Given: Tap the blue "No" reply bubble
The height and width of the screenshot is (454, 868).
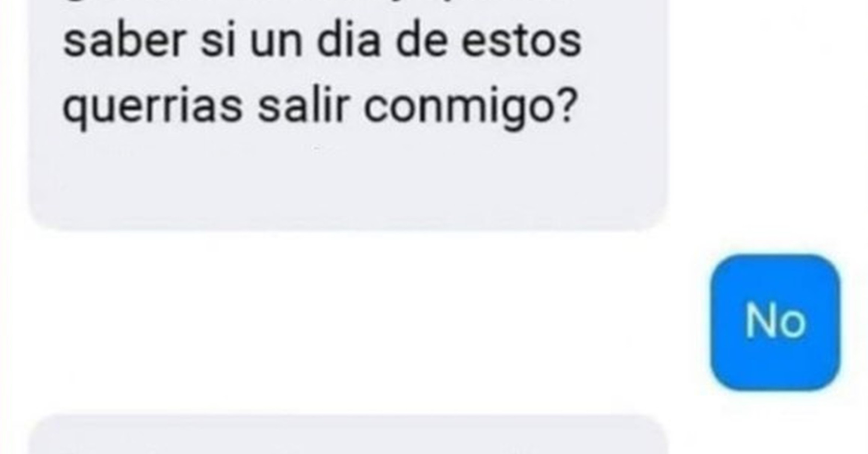Looking at the screenshot, I should pyautogui.click(x=775, y=322).
